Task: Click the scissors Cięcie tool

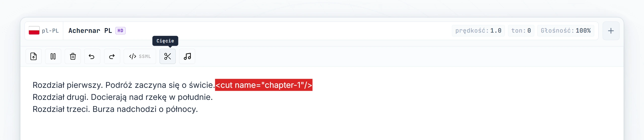Action: tap(168, 56)
